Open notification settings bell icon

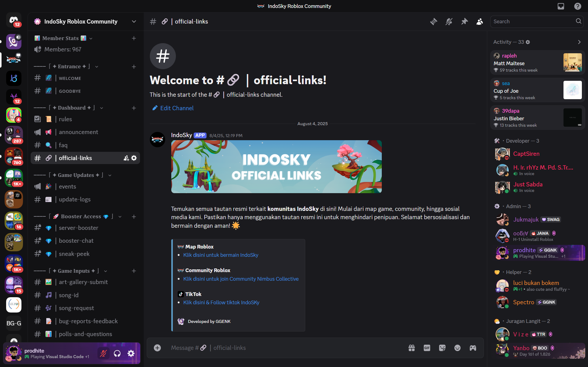(x=449, y=21)
